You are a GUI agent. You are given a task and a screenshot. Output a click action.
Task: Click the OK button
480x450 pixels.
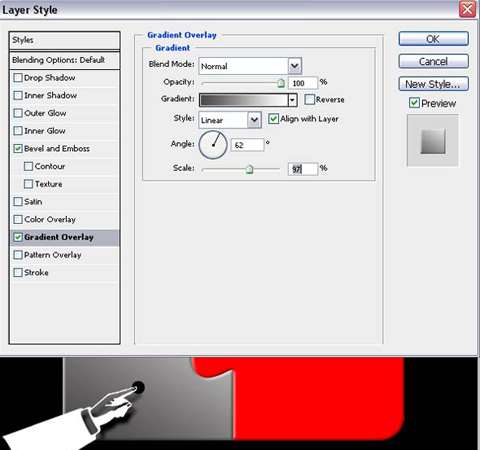tap(433, 39)
